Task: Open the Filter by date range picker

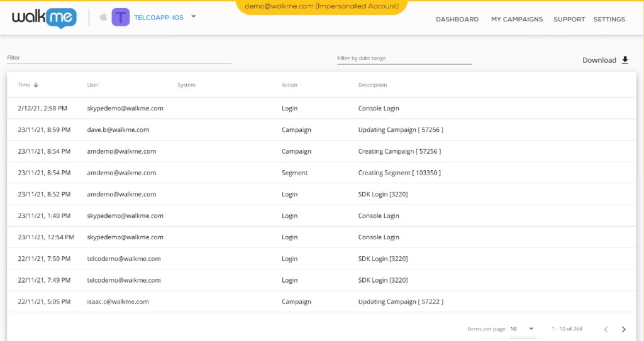Action: click(404, 58)
